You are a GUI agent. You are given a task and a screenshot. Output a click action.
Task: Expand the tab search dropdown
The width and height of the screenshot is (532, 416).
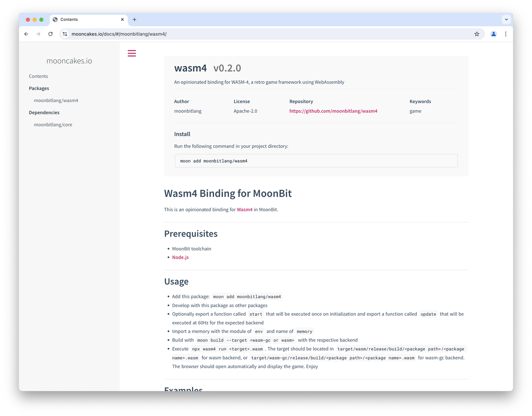pyautogui.click(x=506, y=20)
